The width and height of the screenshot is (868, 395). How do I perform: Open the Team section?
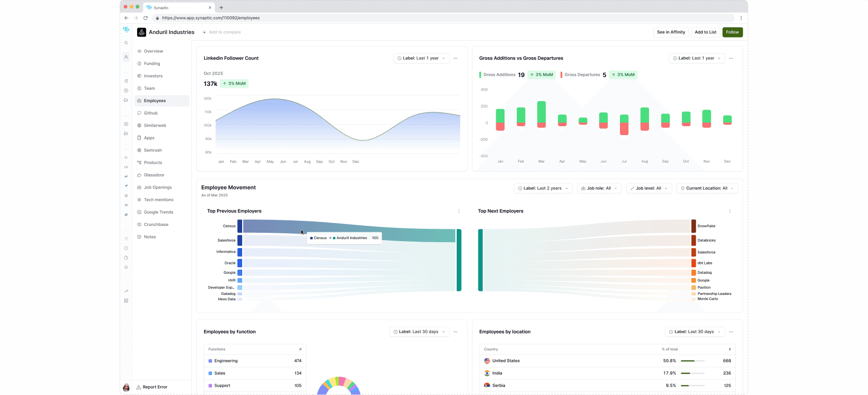click(x=162, y=88)
